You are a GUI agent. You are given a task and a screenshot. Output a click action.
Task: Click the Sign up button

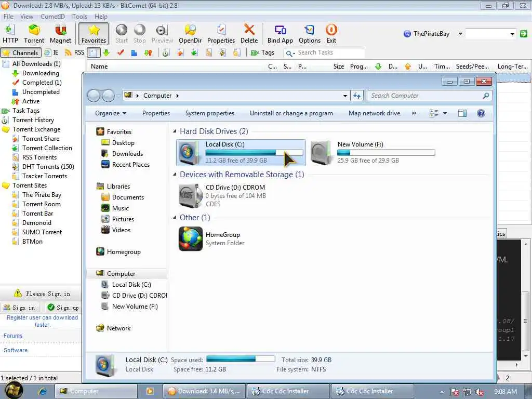click(x=63, y=308)
